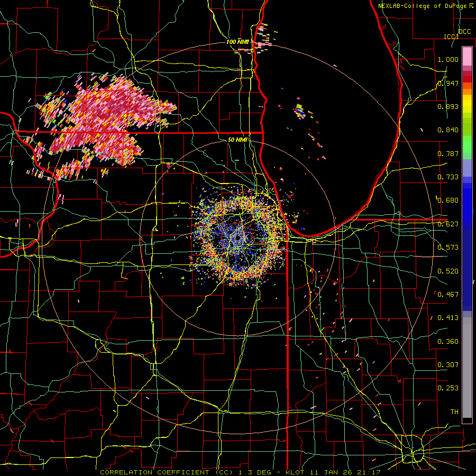Select the 0.307 scale value
The height and width of the screenshot is (476, 476).
tap(448, 365)
